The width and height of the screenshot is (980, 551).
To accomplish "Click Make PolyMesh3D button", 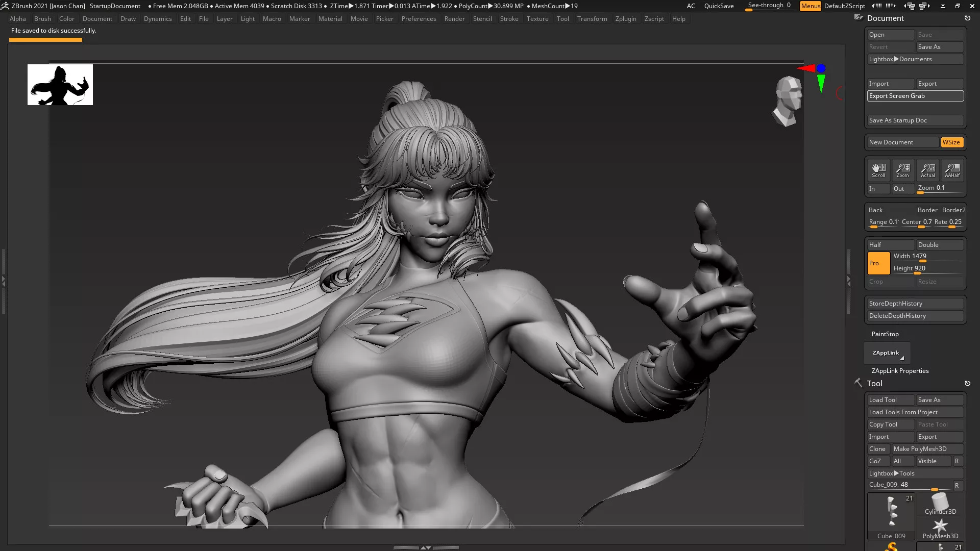I will coord(927,449).
